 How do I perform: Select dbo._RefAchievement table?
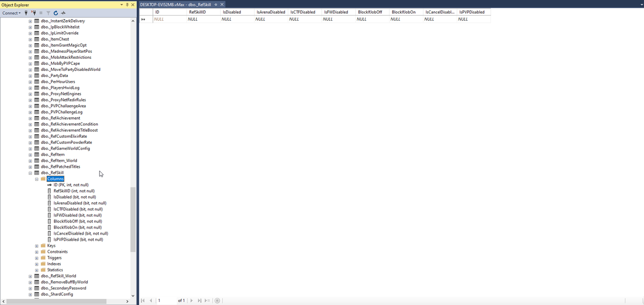click(60, 118)
